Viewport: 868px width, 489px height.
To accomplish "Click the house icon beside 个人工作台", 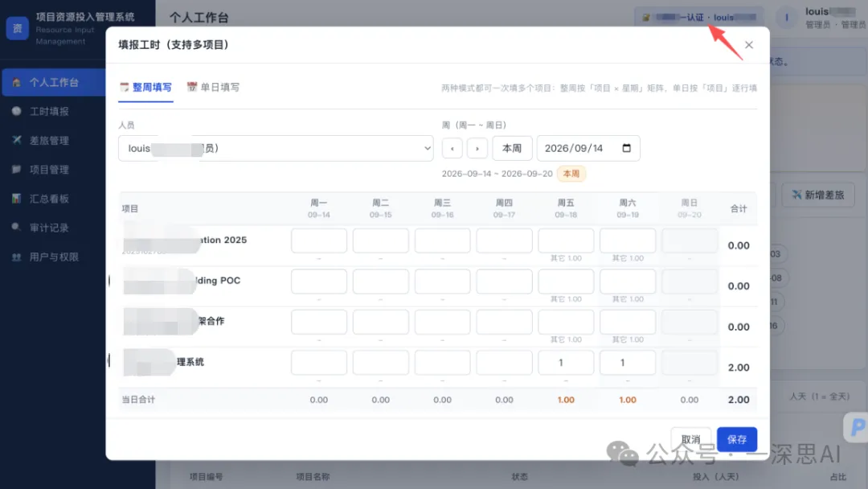I will (17, 82).
